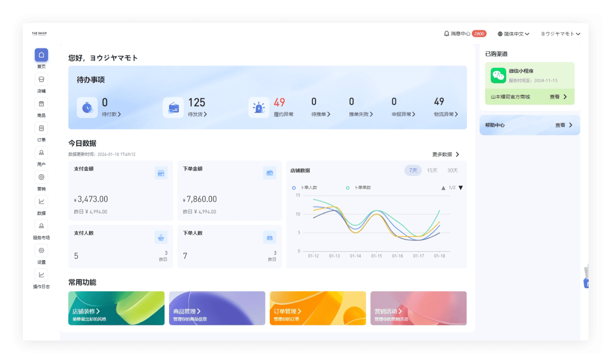The image size is (612, 364).
Task: Select the 订单 orders sidebar icon
Action: click(41, 128)
